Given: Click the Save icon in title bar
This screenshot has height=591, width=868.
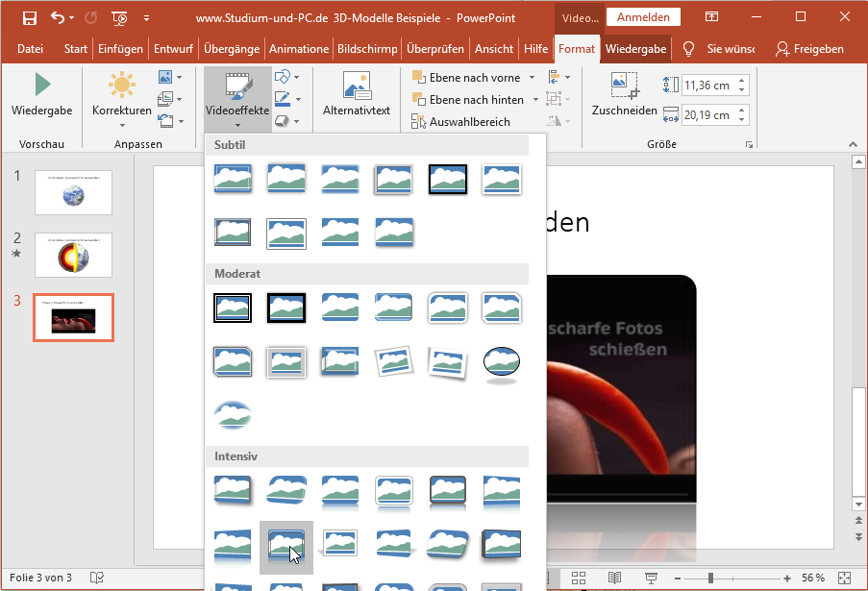Looking at the screenshot, I should tap(30, 18).
